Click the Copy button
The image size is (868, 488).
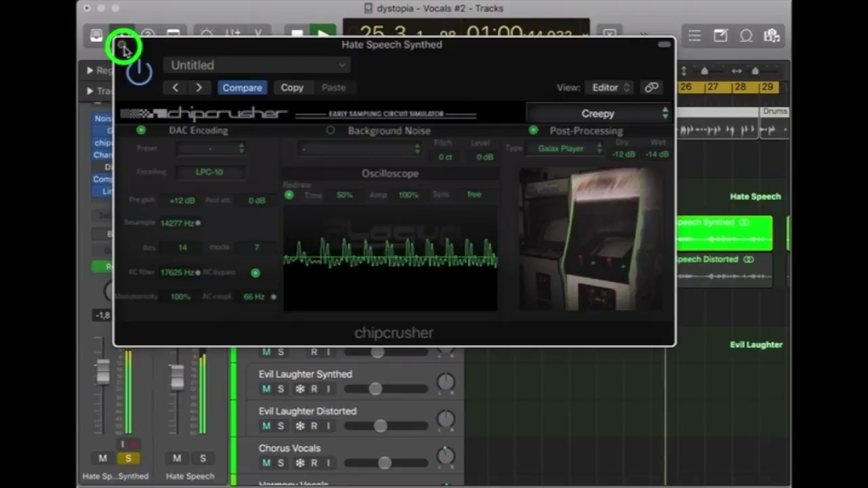(x=292, y=87)
